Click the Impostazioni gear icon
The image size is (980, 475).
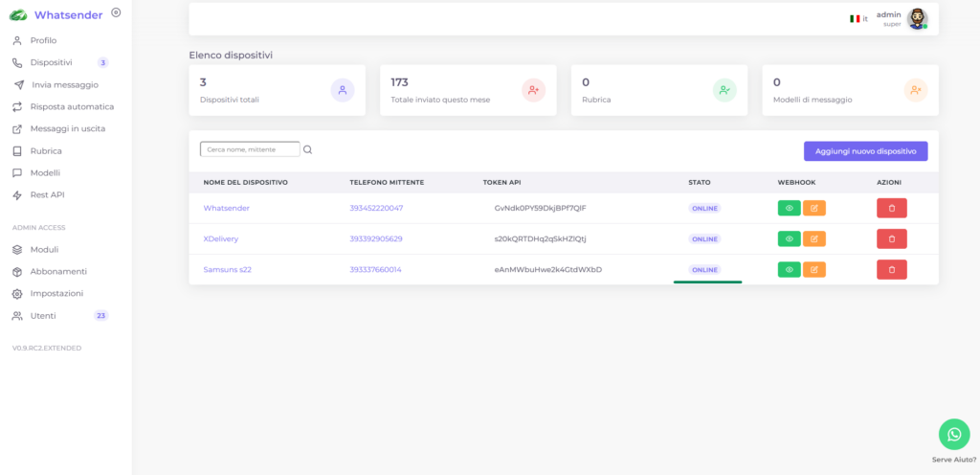pyautogui.click(x=17, y=293)
